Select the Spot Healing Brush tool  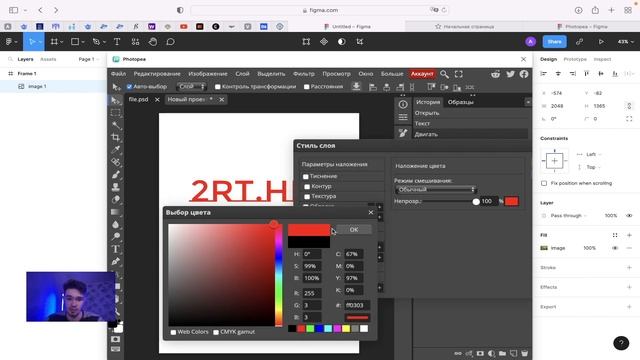tap(116, 162)
